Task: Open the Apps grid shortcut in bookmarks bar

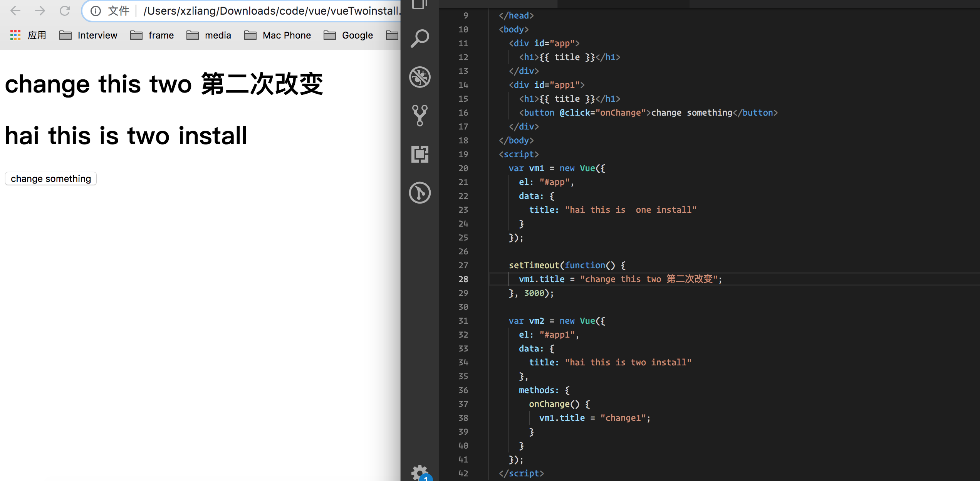Action: pyautogui.click(x=15, y=35)
